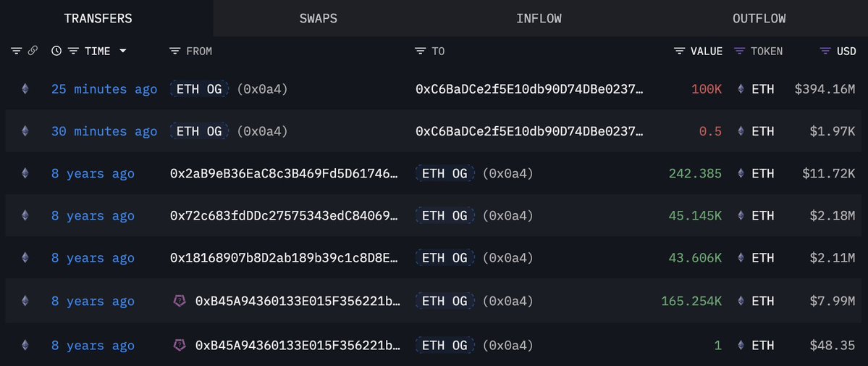Open the TOKEN column filter icon
The width and height of the screenshot is (868, 366).
(x=739, y=51)
